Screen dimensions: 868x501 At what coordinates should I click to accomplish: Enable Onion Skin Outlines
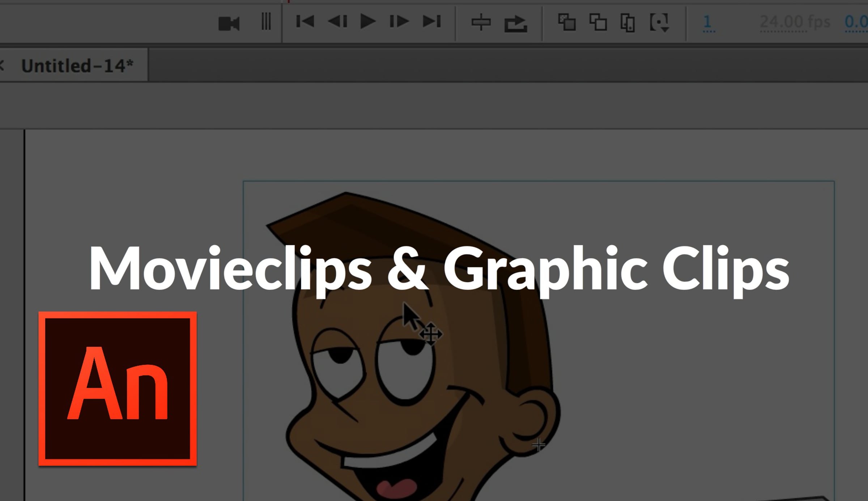598,22
